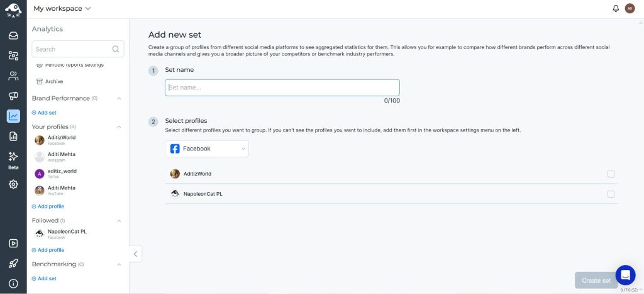Open the Facebook platform dropdown
644x294 pixels.
pyautogui.click(x=206, y=149)
